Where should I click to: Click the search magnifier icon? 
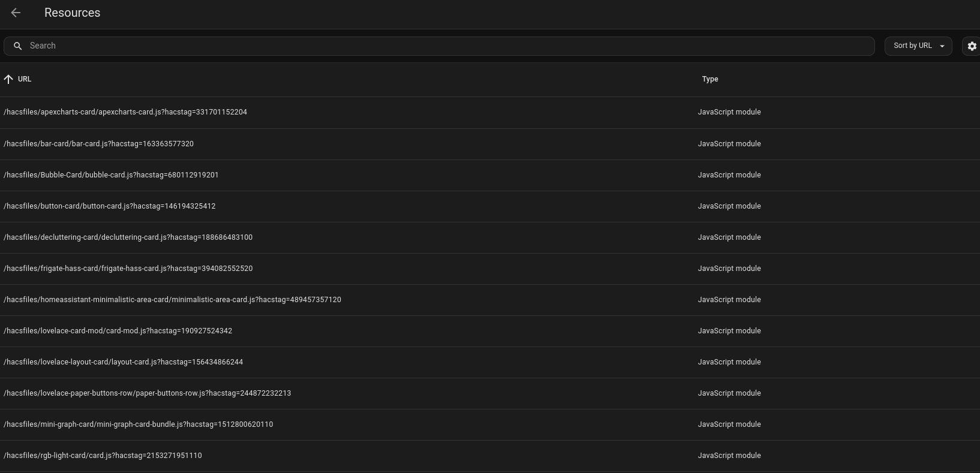point(18,46)
